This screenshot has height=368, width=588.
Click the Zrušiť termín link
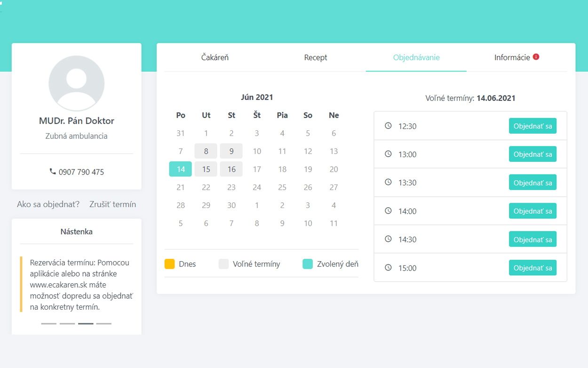pyautogui.click(x=112, y=204)
